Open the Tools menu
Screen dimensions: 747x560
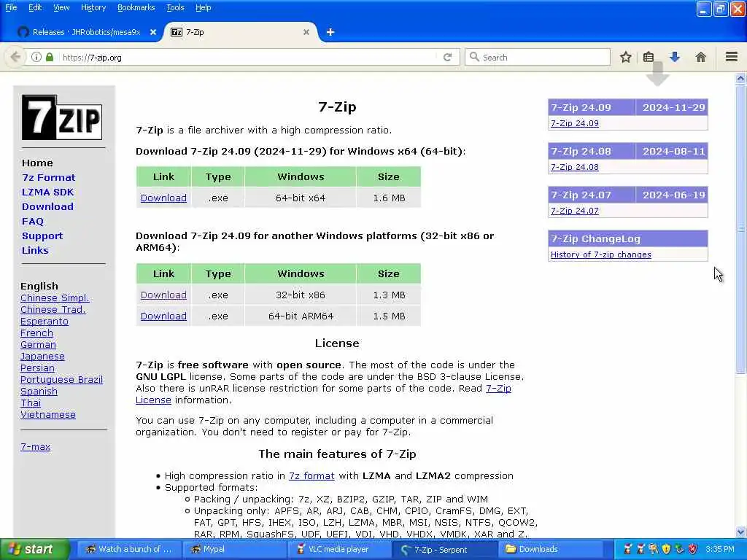click(175, 7)
